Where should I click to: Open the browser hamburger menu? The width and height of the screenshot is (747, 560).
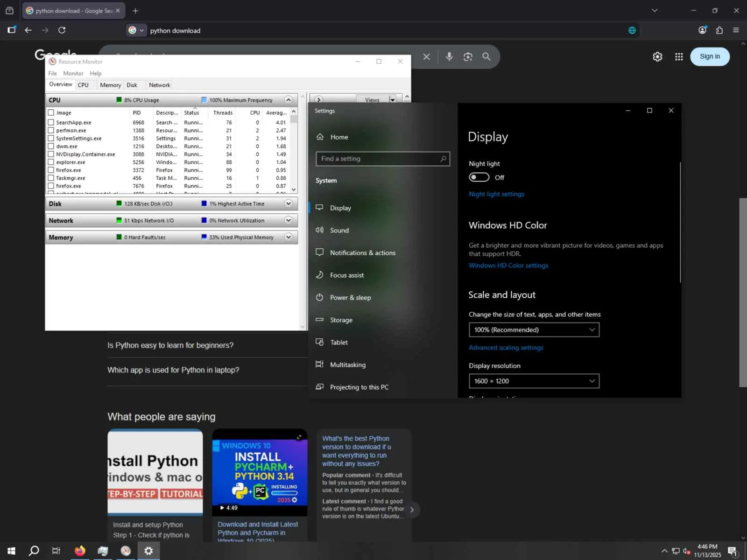[736, 30]
